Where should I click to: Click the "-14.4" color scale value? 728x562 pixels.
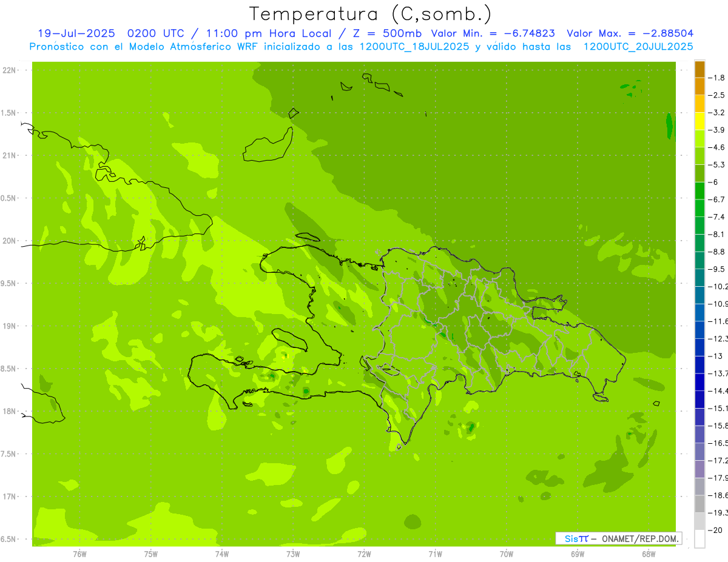click(x=718, y=390)
